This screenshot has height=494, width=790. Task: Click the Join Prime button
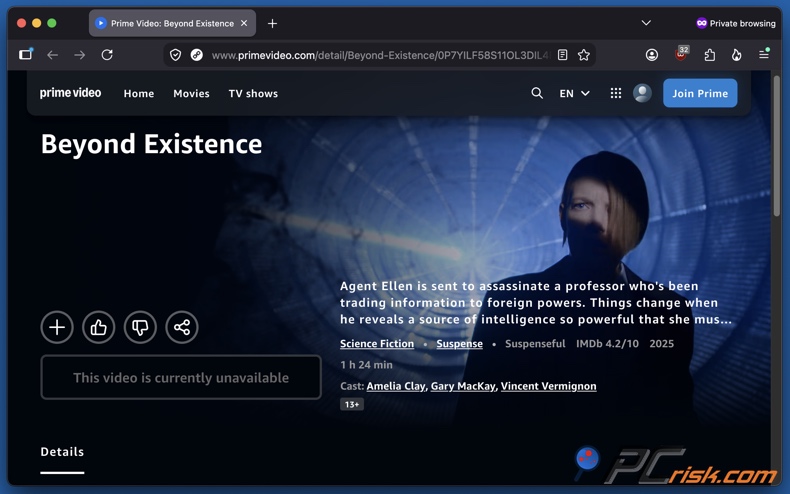700,93
